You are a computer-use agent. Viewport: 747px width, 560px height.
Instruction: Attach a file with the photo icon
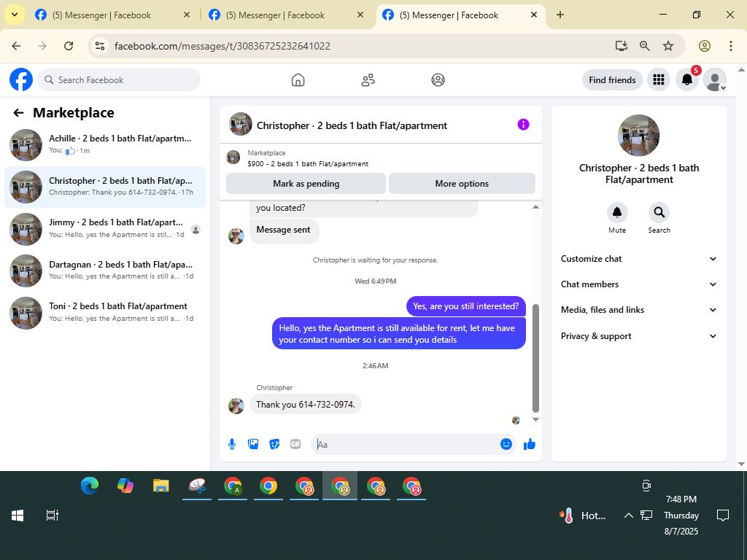tap(253, 444)
